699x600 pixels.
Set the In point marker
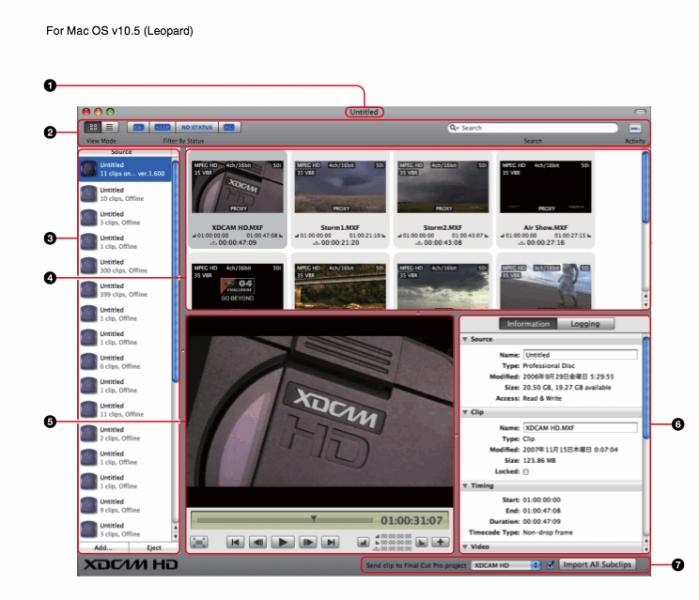point(363,542)
